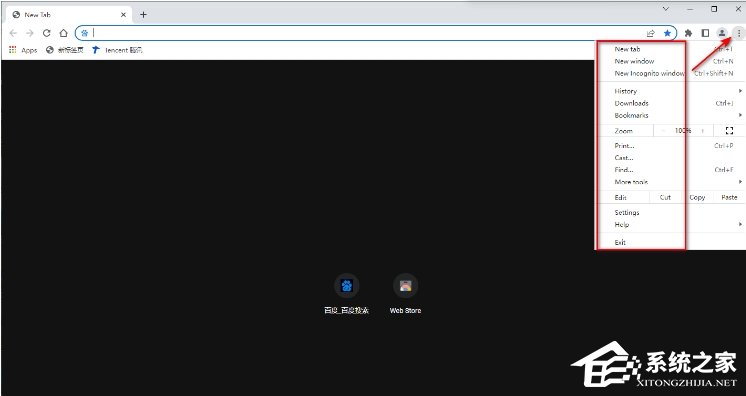Expand the Help submenu
Screen dimensions: 746x396
coord(670,225)
